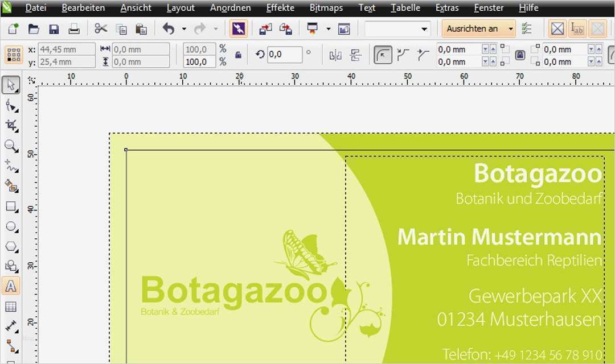Cut selection with the scissors icon

[x=101, y=28]
